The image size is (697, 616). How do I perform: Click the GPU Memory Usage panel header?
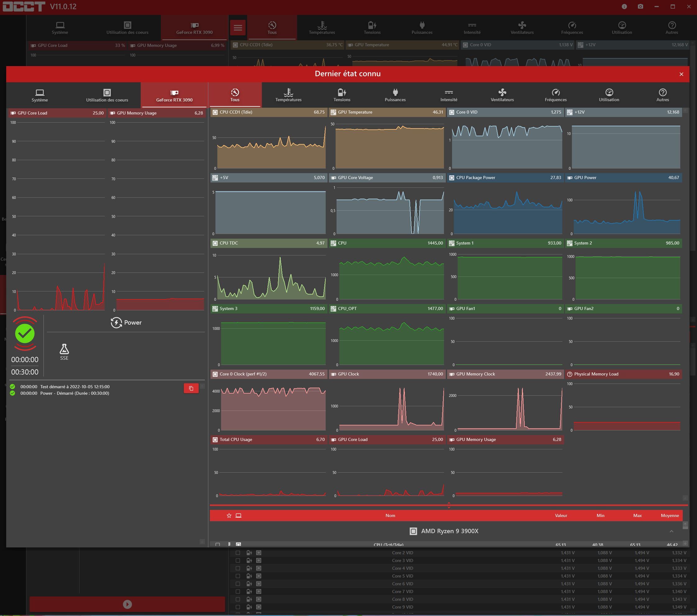157,113
